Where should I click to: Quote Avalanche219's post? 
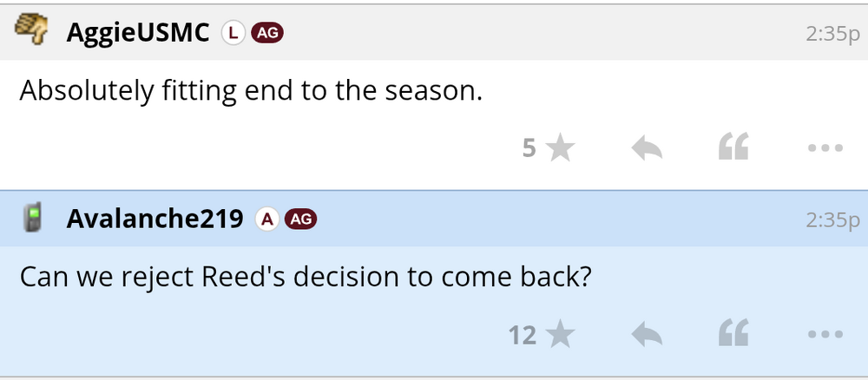733,334
